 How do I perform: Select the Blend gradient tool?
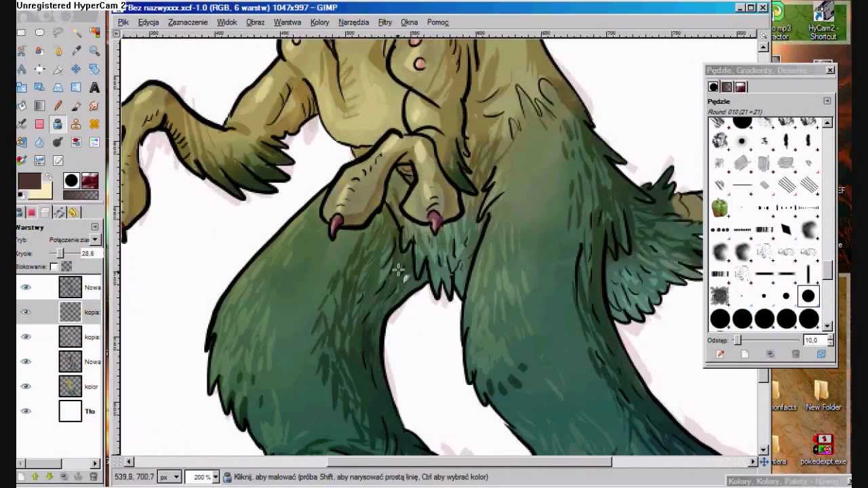39,106
